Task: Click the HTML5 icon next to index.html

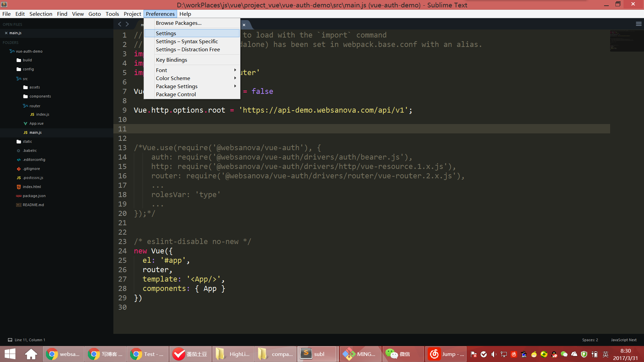Action: click(x=19, y=187)
